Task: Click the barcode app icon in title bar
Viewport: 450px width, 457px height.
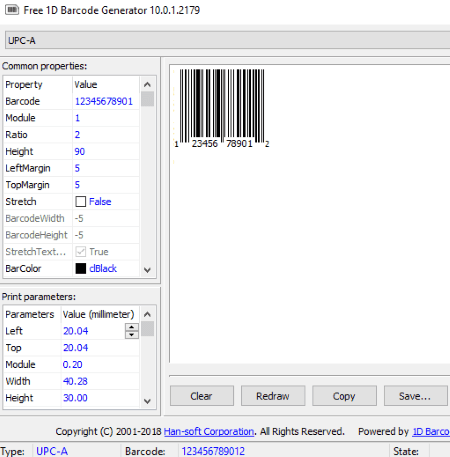Action: point(12,10)
